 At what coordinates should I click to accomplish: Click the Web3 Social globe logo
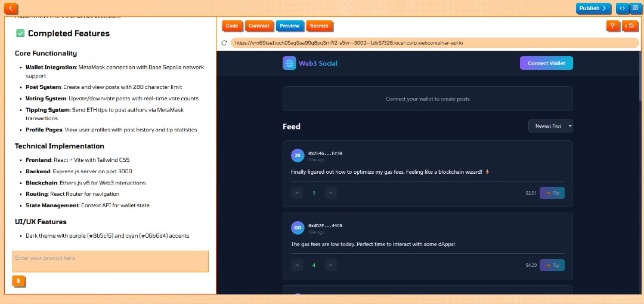[289, 63]
